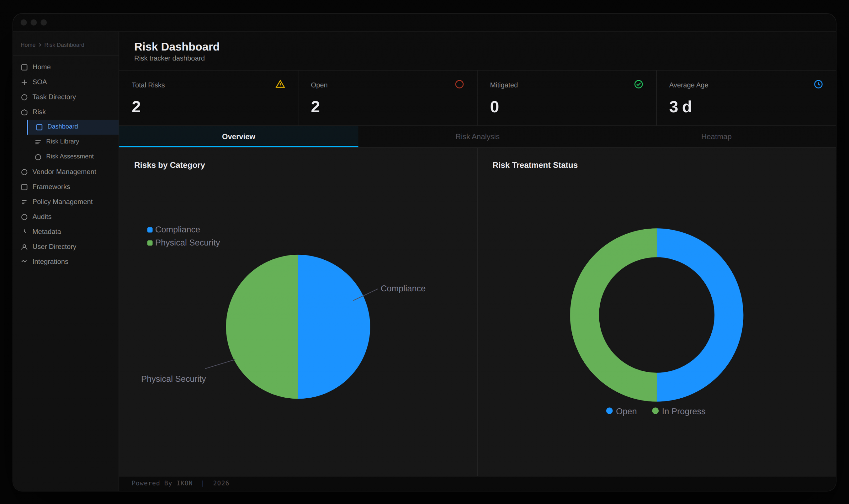
Task: Select the Dashboard icon under Risk
Action: click(x=39, y=127)
